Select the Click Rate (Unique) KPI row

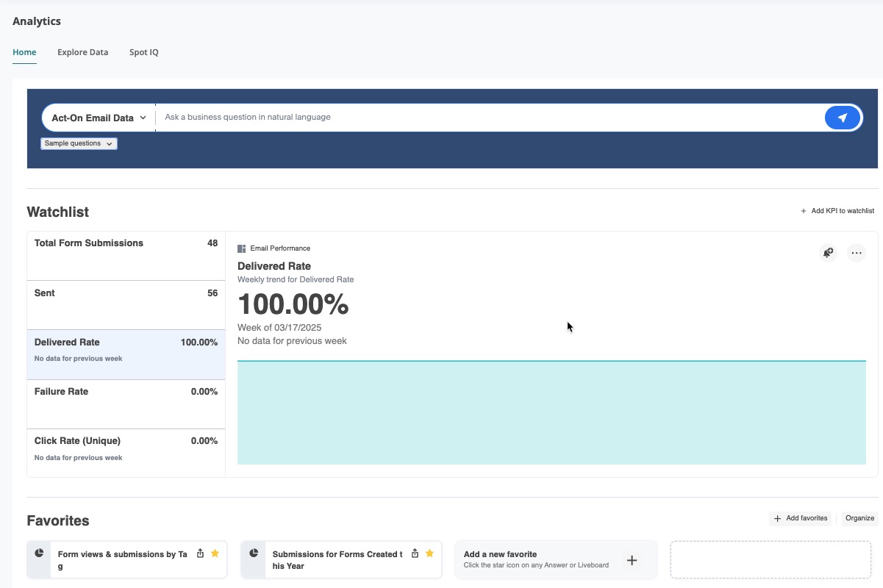coord(126,453)
